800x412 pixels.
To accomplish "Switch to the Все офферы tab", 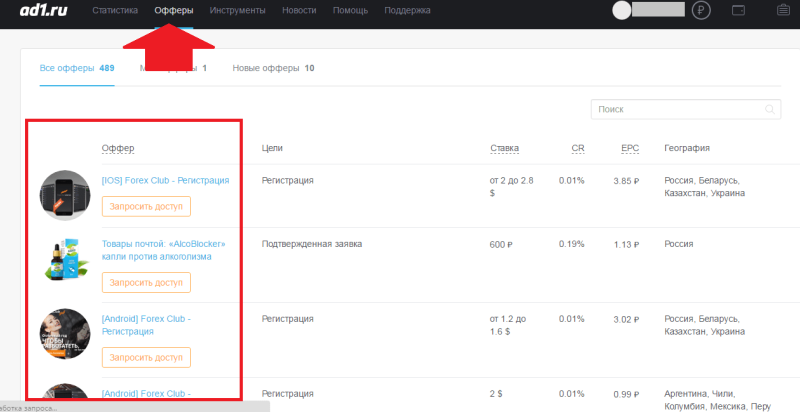I will pos(77,68).
